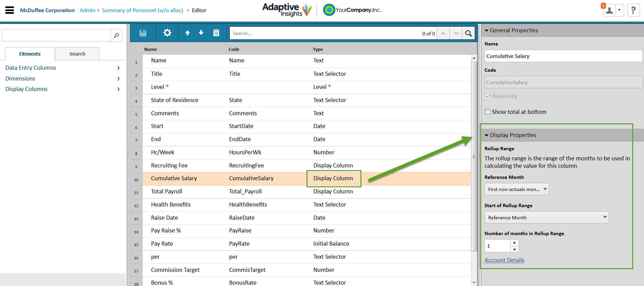
Task: Move the selected row up with the arrow
Action: (x=187, y=33)
